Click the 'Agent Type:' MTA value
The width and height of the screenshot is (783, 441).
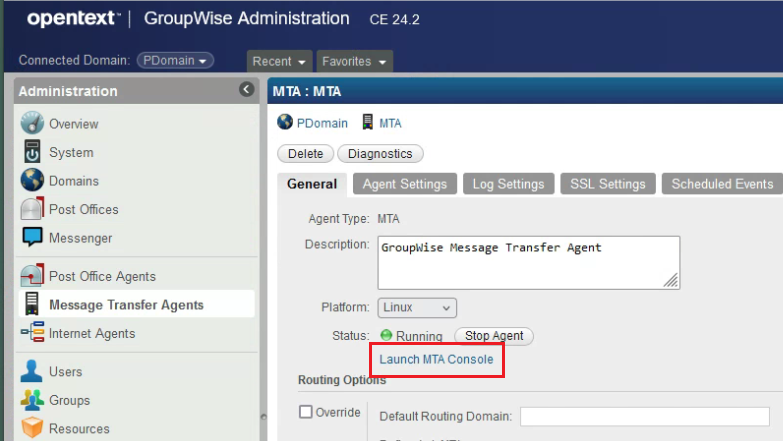pyautogui.click(x=388, y=219)
